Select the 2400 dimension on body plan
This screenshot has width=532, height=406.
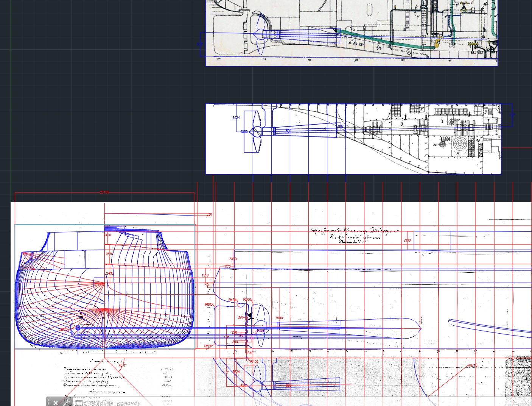(x=107, y=235)
